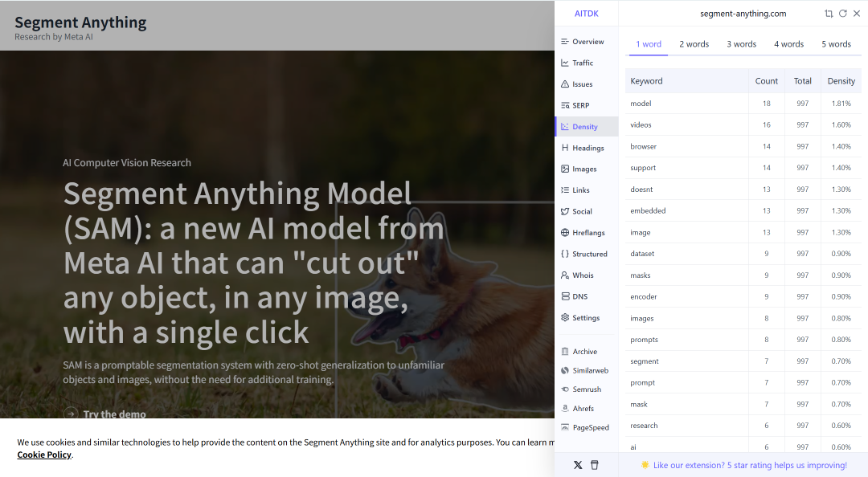Screen dimensions: 868x477
Task: Select the 'mask' keyword cell
Action: point(687,404)
